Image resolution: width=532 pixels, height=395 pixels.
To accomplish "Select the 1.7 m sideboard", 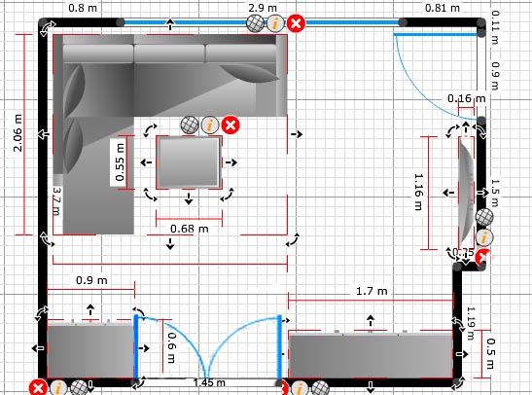I will point(371,354).
